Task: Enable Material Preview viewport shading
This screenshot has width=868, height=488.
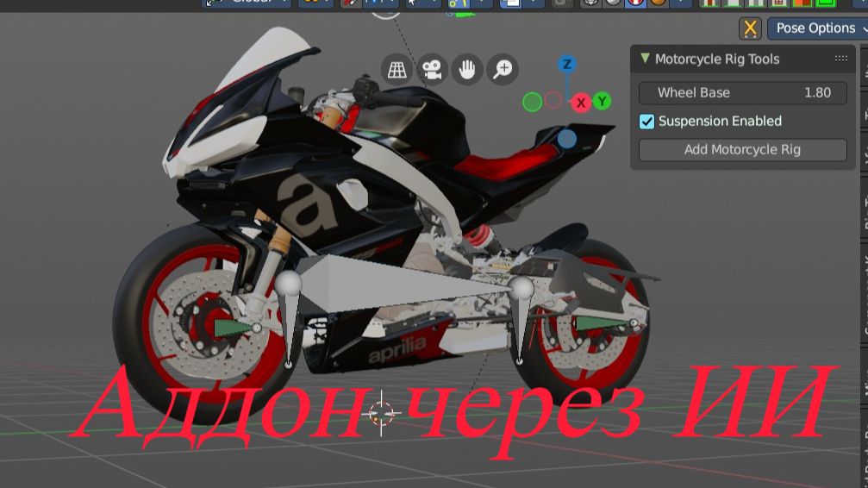Action: (635, 3)
